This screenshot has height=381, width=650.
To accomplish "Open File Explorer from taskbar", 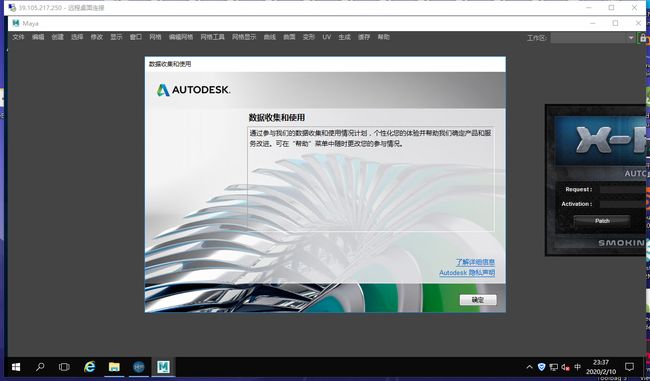I will (x=114, y=367).
